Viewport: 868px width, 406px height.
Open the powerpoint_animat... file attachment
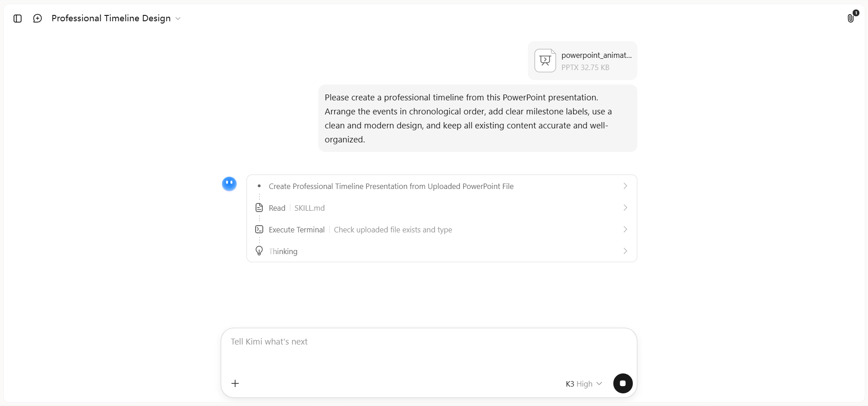(x=583, y=61)
